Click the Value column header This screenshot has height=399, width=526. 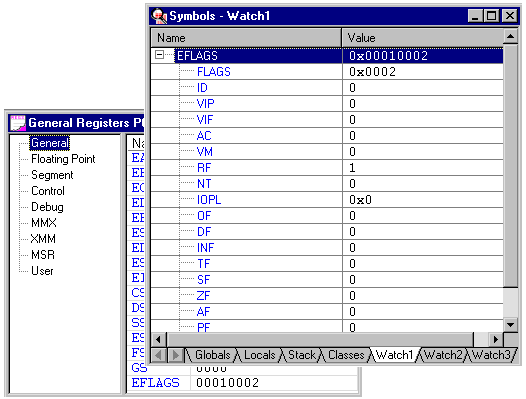point(422,38)
